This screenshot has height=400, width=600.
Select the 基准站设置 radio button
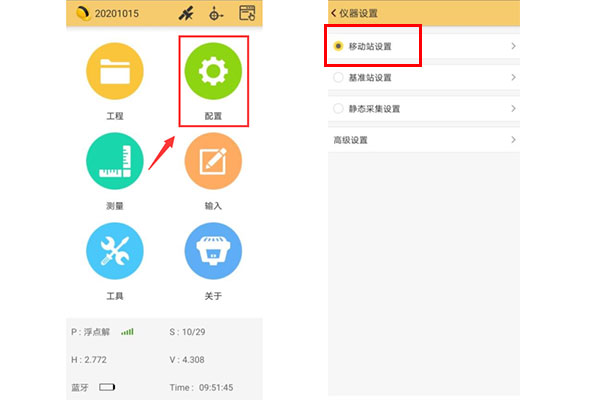(x=339, y=77)
